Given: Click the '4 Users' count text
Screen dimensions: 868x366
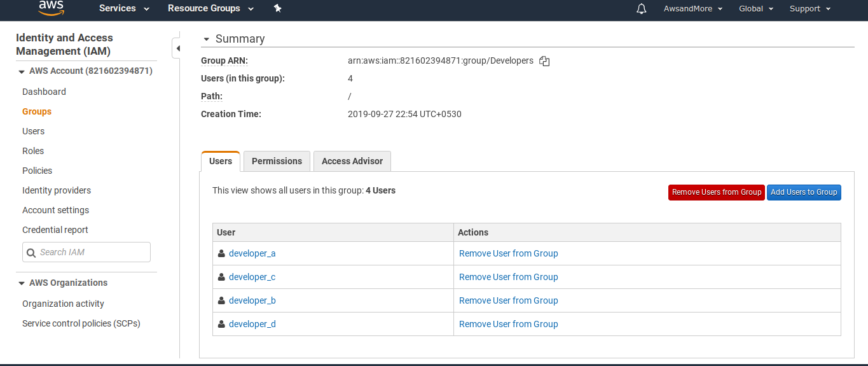Looking at the screenshot, I should [380, 190].
